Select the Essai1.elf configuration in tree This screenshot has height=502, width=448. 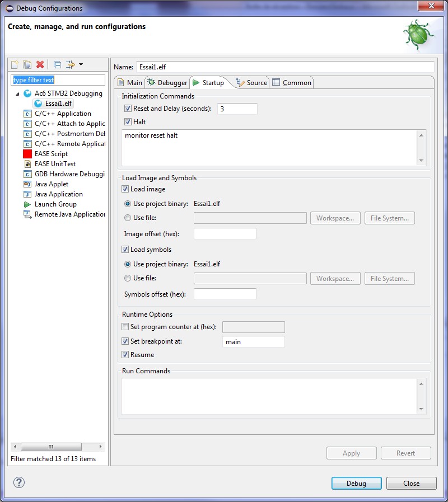pyautogui.click(x=59, y=104)
